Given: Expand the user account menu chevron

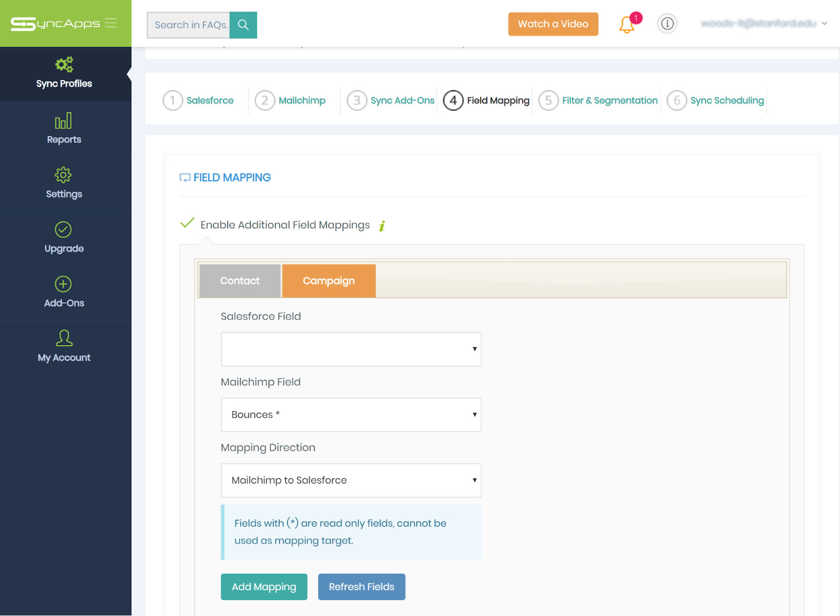Looking at the screenshot, I should (x=825, y=23).
